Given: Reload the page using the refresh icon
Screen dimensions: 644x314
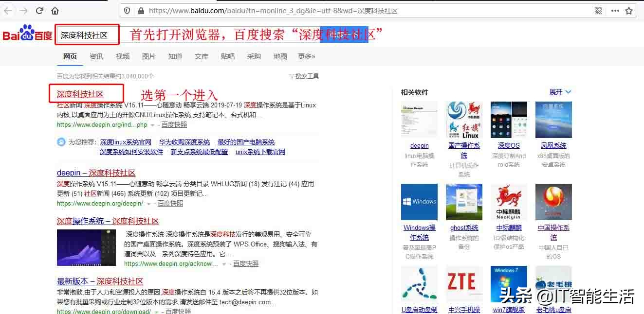Looking at the screenshot, I should pyautogui.click(x=39, y=10).
